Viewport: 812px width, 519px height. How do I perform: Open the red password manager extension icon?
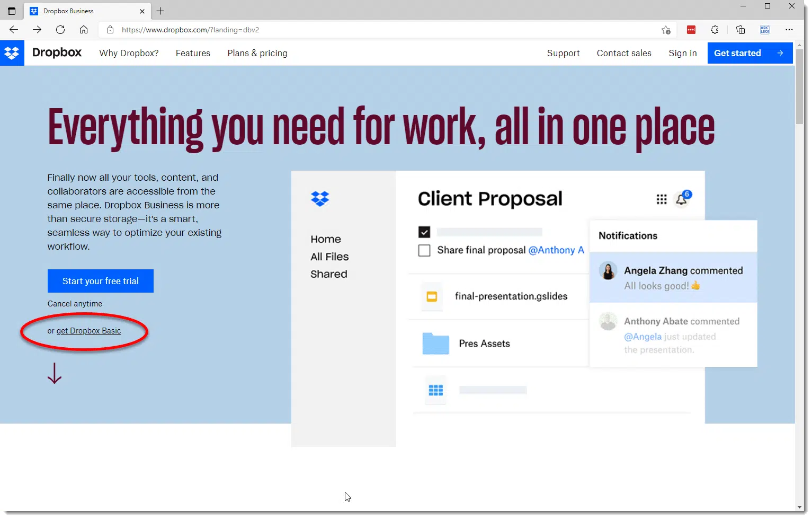tap(691, 30)
